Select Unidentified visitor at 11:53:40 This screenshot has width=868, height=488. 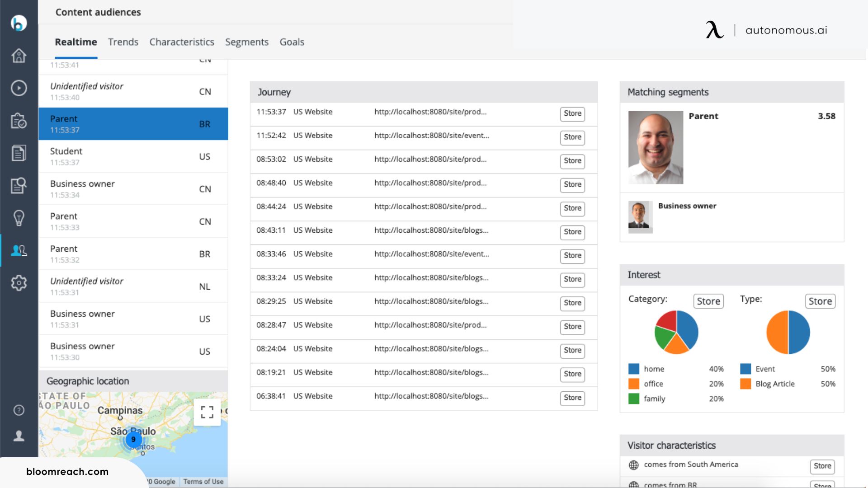pos(133,91)
